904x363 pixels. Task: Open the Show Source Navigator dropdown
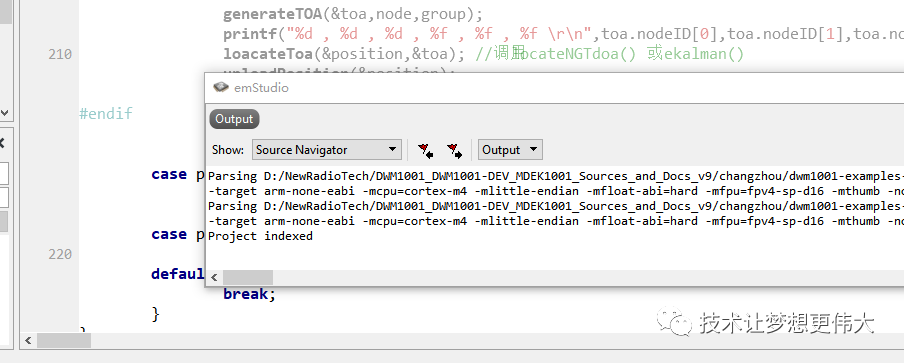tap(327, 150)
